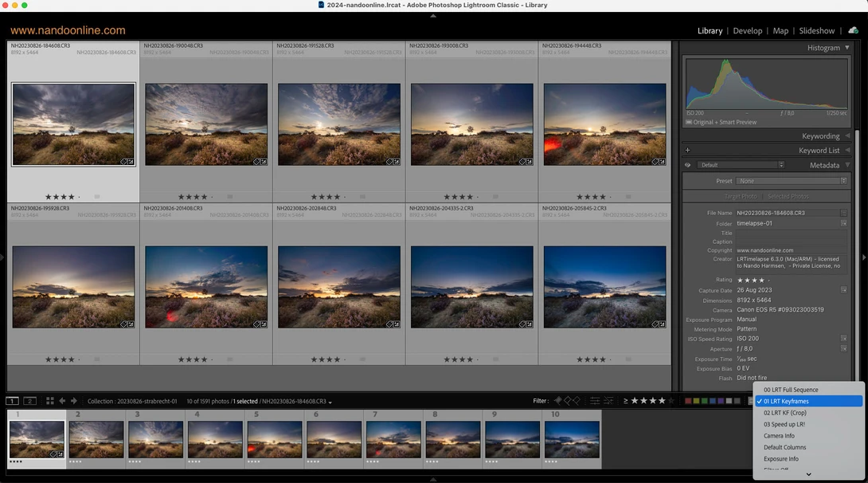Select grid photo NH20230826-190048.CR3
The width and height of the screenshot is (868, 483).
point(206,124)
